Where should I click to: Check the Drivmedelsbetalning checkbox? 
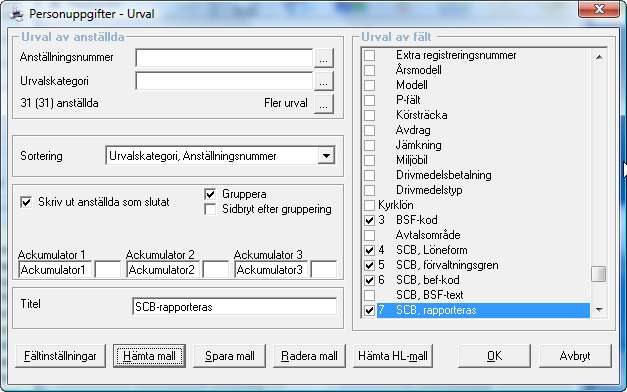click(x=369, y=175)
